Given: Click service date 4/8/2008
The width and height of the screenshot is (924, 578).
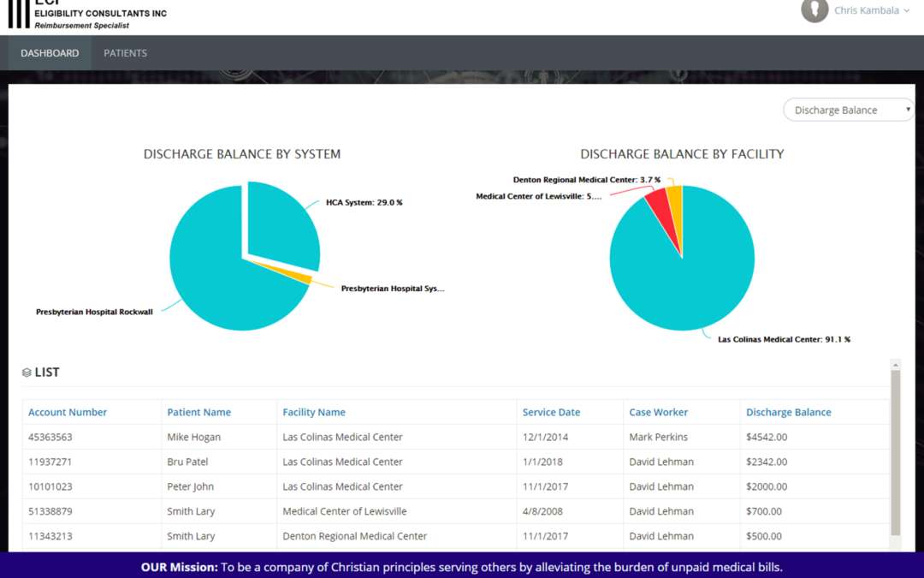Looking at the screenshot, I should [542, 511].
